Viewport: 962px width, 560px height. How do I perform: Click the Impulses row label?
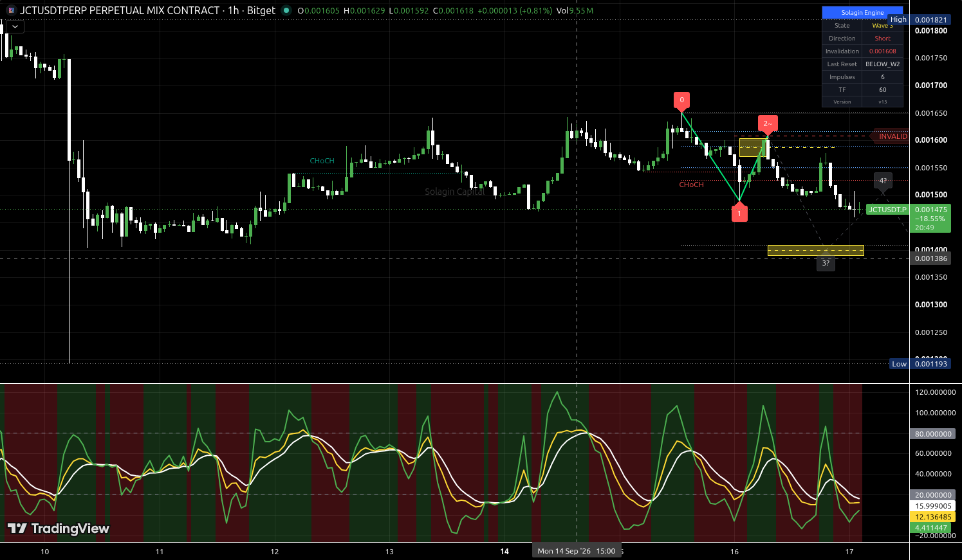pos(842,77)
